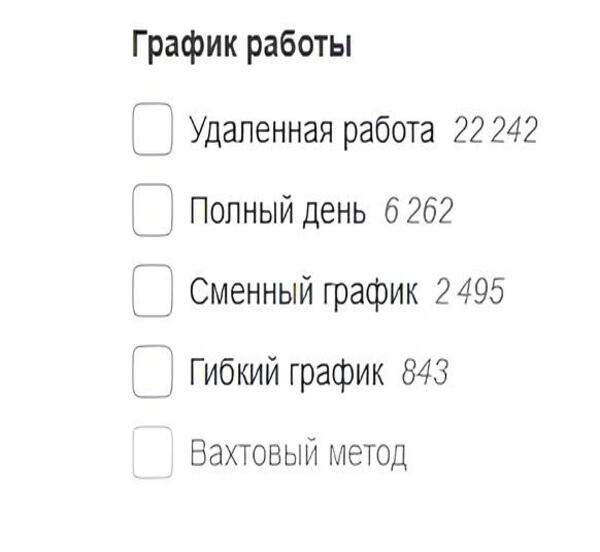Screen dimensions: 600x552
Task: Check the Удаленная работа checkbox
Action: 152,131
